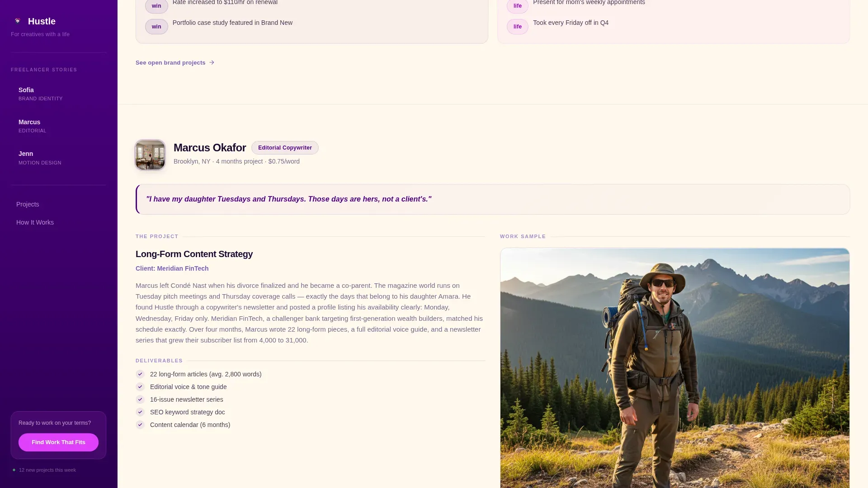Click Took every Friday off in Q4

click(571, 23)
